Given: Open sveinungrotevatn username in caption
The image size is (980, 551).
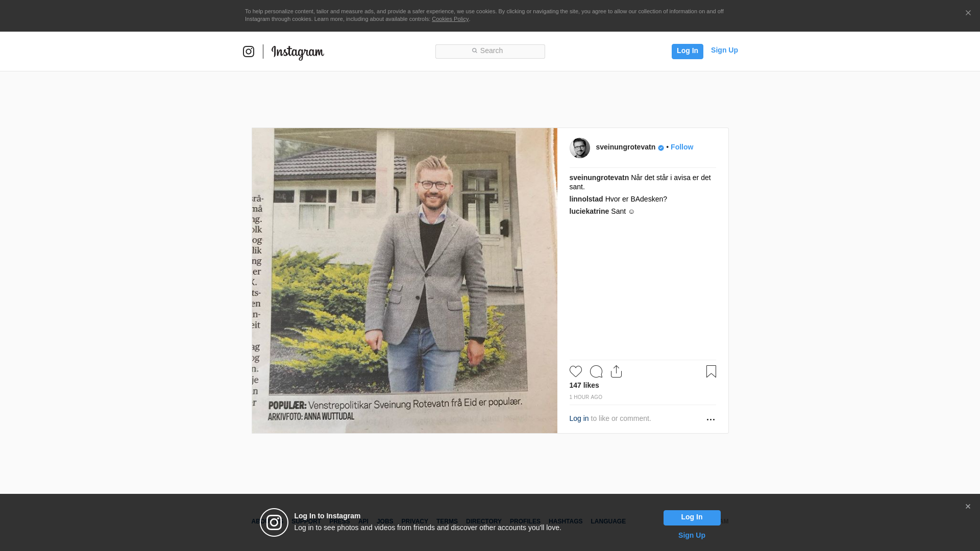Looking at the screenshot, I should coord(599,178).
